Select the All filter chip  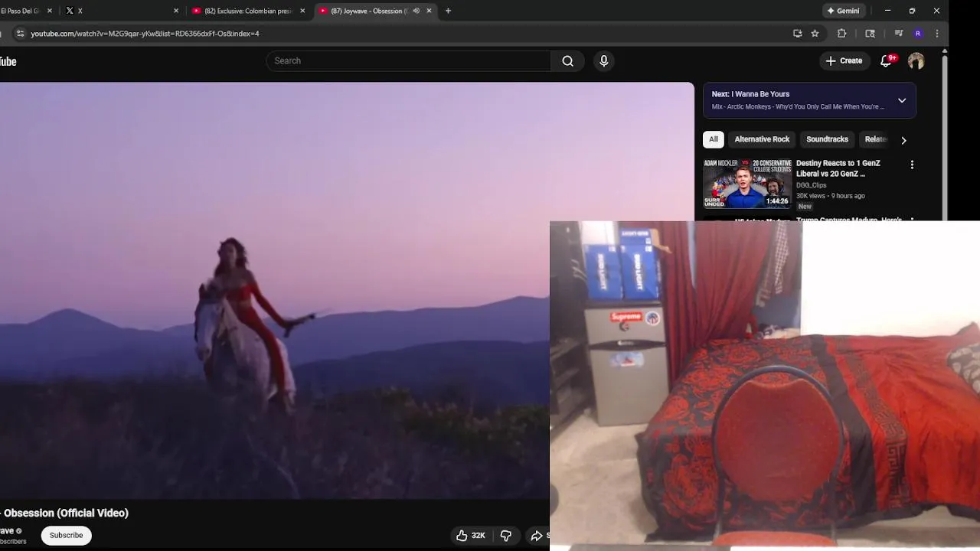(714, 139)
